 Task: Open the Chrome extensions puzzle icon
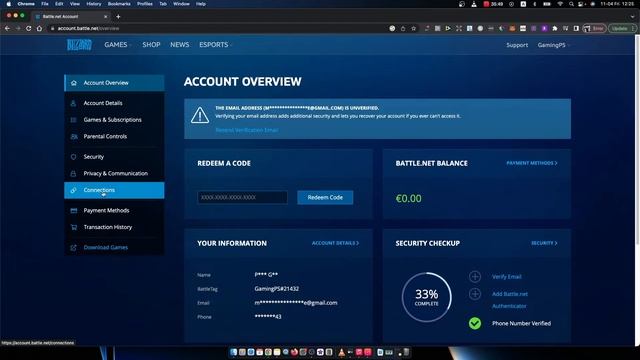tap(555, 29)
